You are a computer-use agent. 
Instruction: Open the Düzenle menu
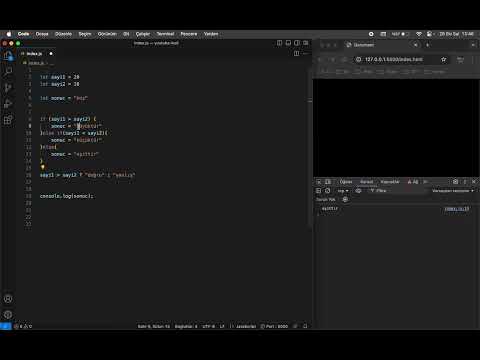point(63,34)
